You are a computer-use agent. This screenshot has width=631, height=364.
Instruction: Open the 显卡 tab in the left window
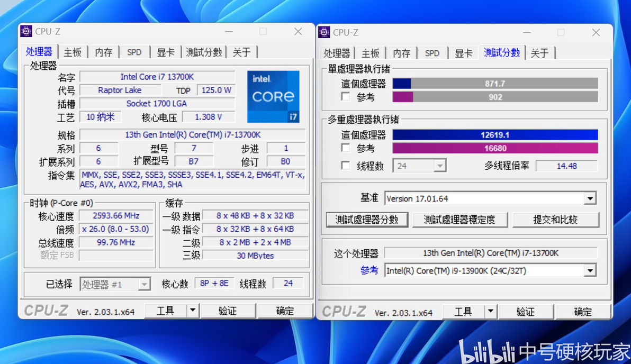165,52
